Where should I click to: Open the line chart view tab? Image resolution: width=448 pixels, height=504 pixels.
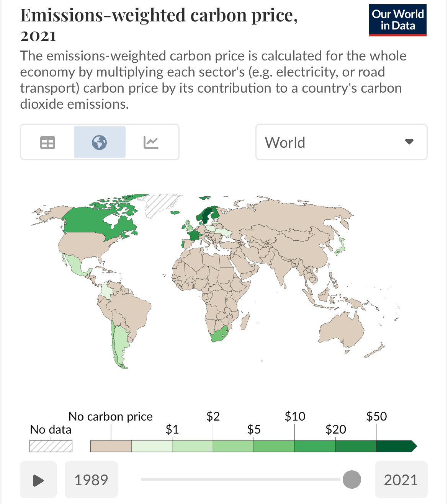coord(151,142)
